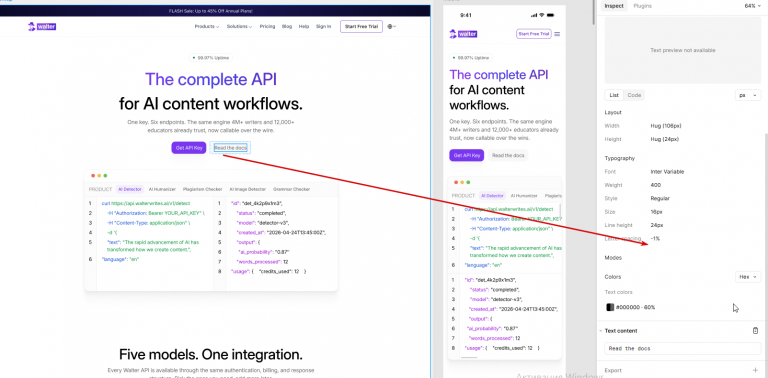Image resolution: width=768 pixels, height=378 pixels.
Task: Click the -1% letter spacing value
Action: point(655,238)
